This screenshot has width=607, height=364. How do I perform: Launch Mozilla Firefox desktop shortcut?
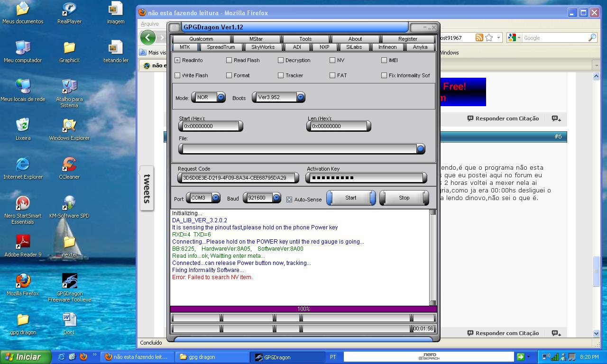[23, 285]
